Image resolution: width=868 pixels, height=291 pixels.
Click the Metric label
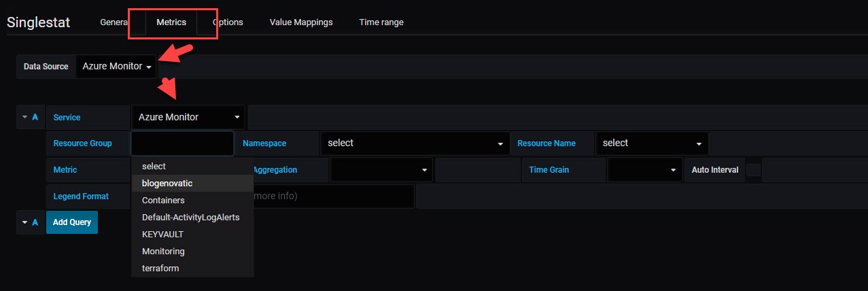65,170
